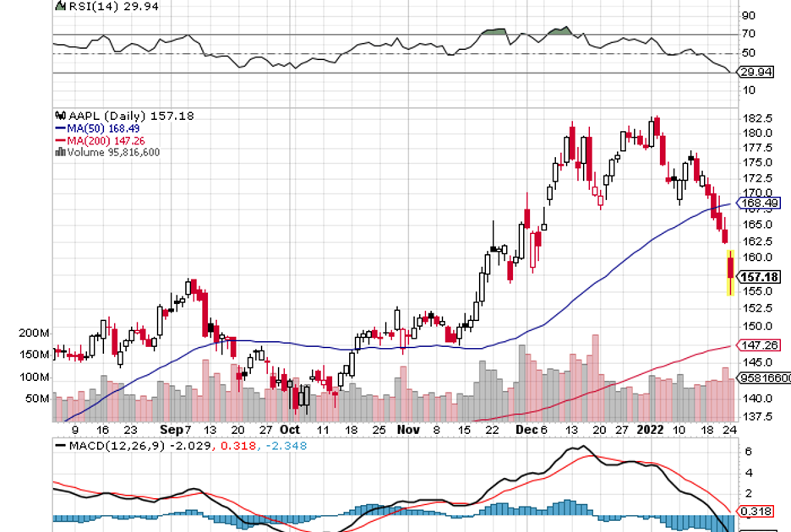Click the 29.94 RSI value tag
This screenshot has height=532, width=791.
tap(758, 73)
